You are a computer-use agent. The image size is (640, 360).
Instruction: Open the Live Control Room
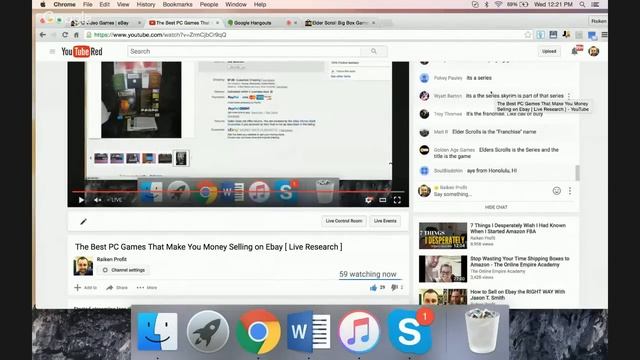344,221
